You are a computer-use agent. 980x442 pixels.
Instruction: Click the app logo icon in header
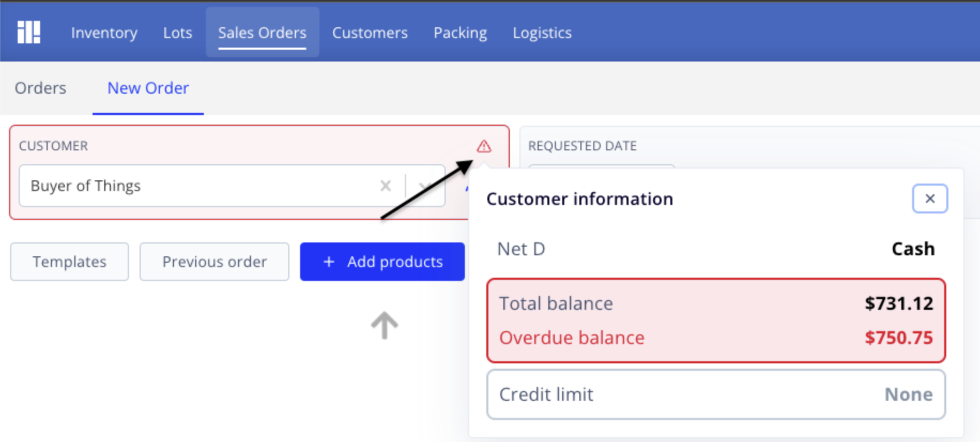click(29, 32)
